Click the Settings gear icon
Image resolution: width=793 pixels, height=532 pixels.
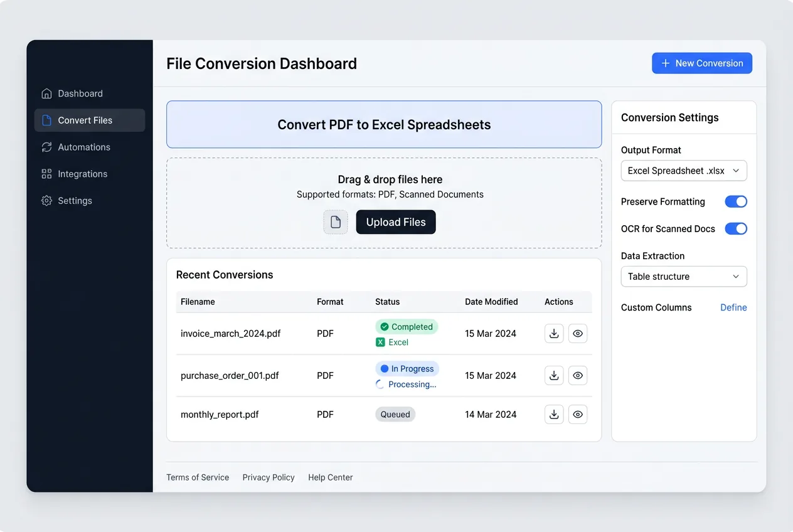point(46,200)
